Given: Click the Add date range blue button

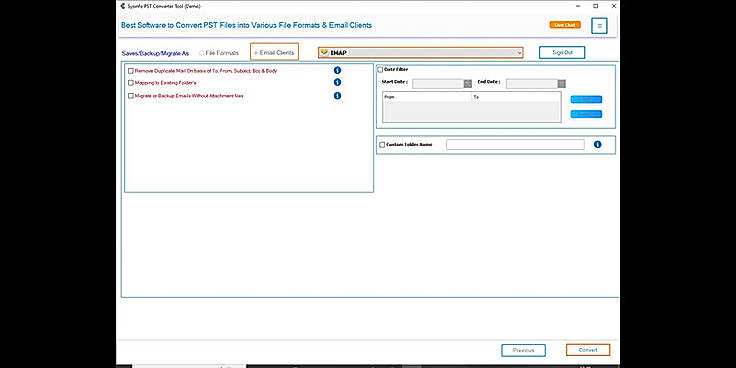Looking at the screenshot, I should pyautogui.click(x=586, y=100).
